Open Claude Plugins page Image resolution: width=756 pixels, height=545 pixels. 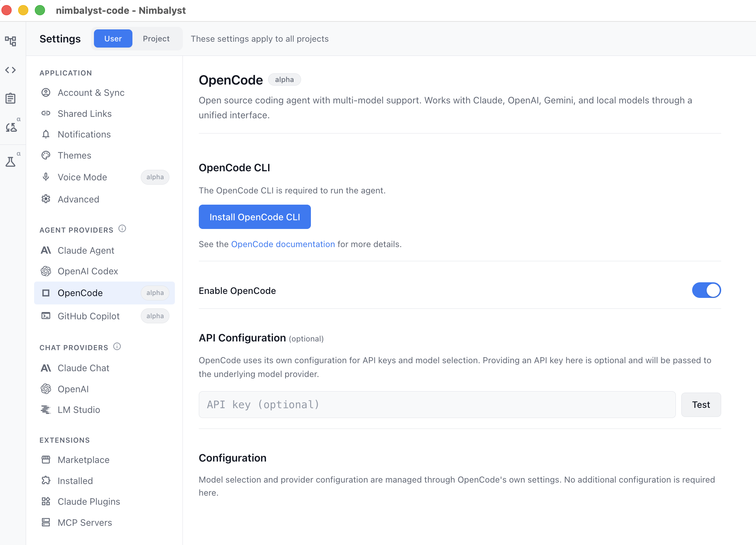point(104,501)
